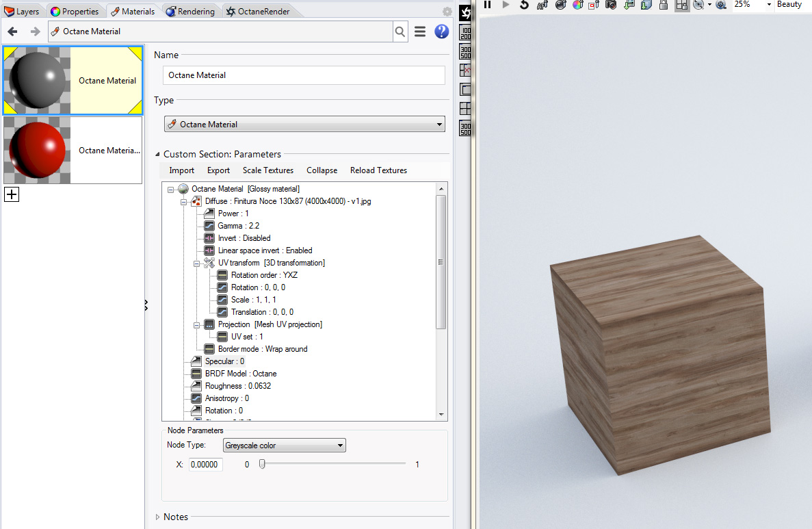Click the Scale Textures button
This screenshot has width=812, height=529.
tap(267, 170)
